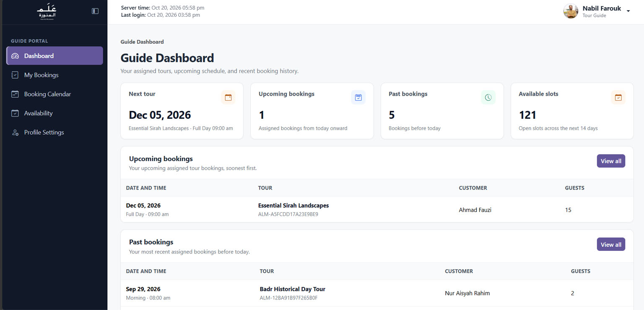Screen dimensions: 644x310
Task: Click the Tour Guide role label
Action: (594, 16)
